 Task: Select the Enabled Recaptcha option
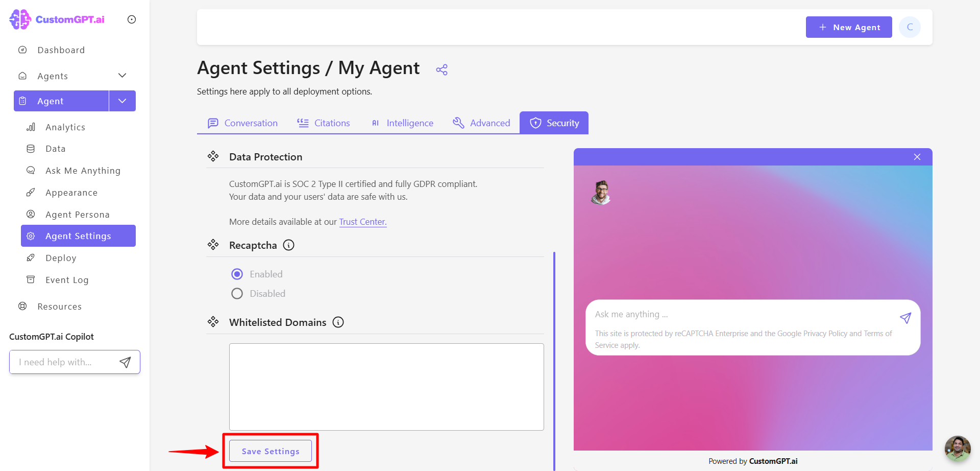[237, 274]
